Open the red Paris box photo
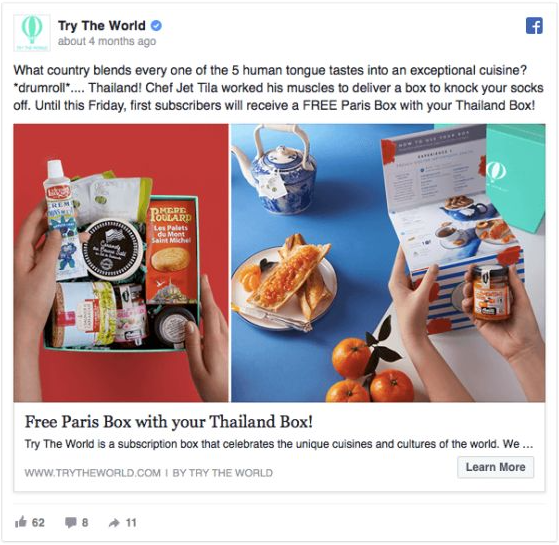 [121, 263]
